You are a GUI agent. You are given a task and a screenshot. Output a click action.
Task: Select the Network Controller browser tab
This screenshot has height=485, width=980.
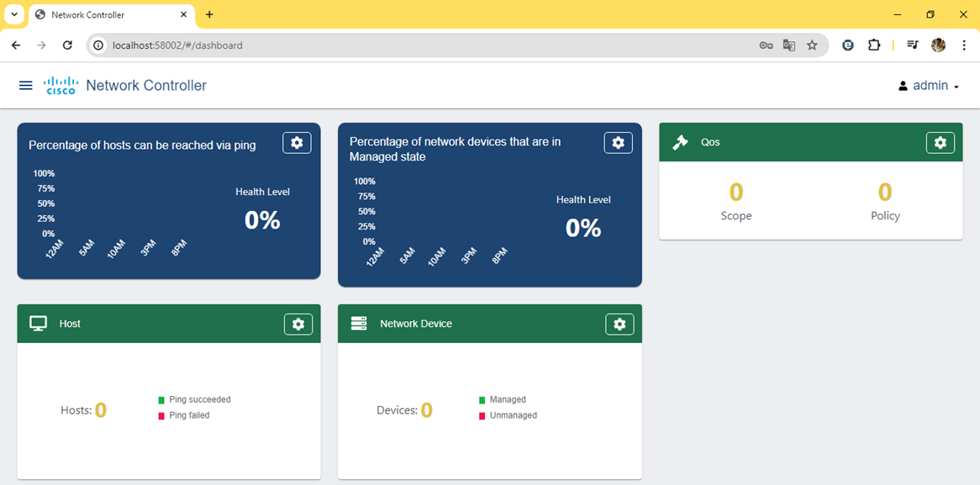tap(109, 15)
